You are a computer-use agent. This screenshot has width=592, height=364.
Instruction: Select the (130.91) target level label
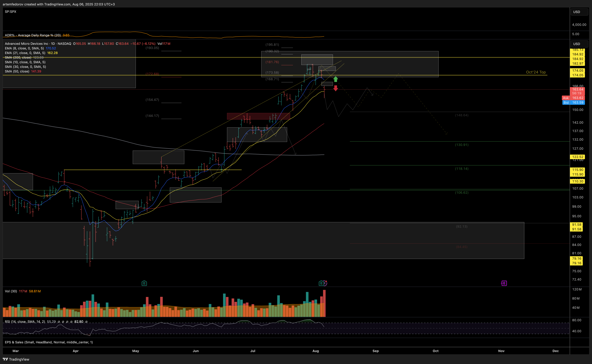[462, 145]
